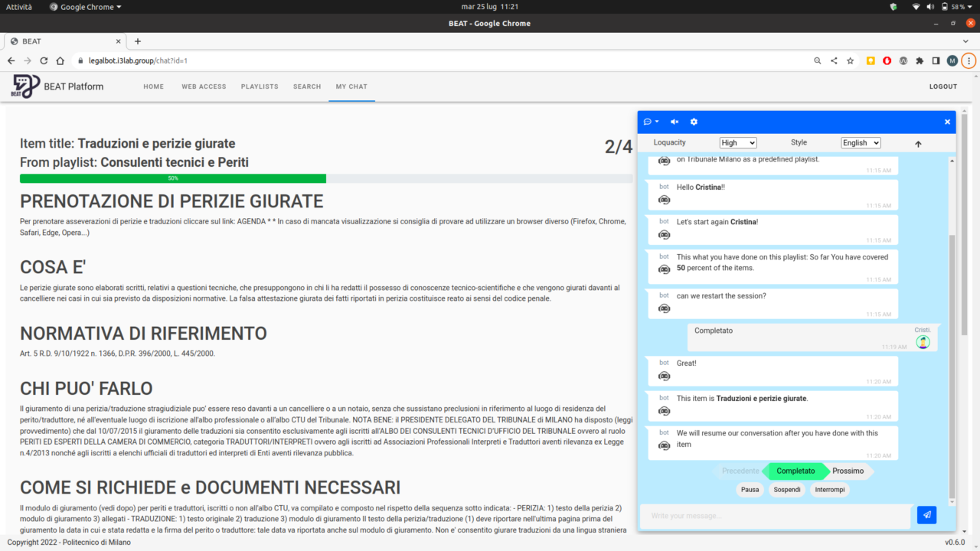Bookmark this page with the star icon

tap(850, 60)
